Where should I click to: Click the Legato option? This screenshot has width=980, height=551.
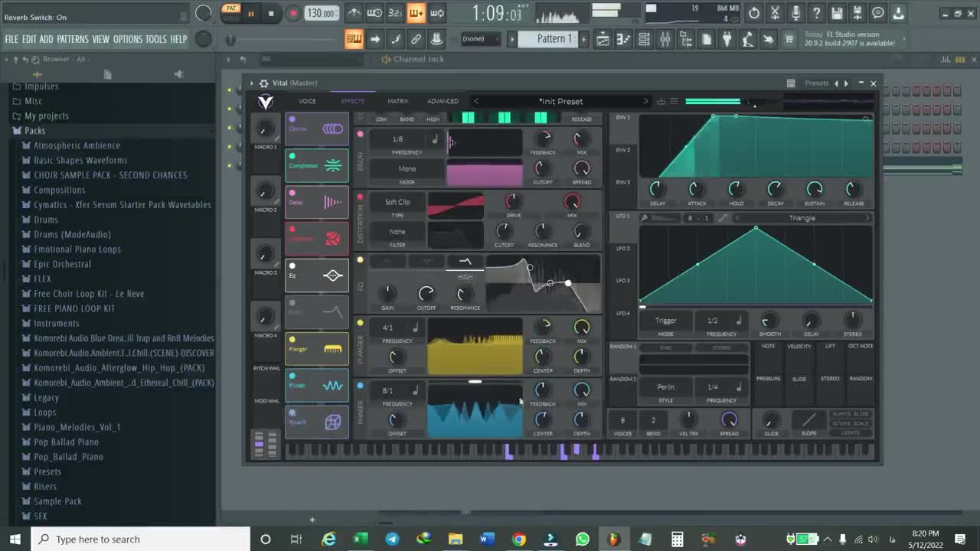coord(851,433)
